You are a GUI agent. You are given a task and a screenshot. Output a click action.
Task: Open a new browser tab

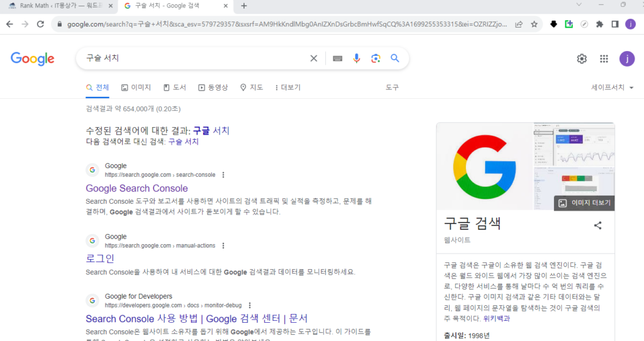(x=244, y=6)
